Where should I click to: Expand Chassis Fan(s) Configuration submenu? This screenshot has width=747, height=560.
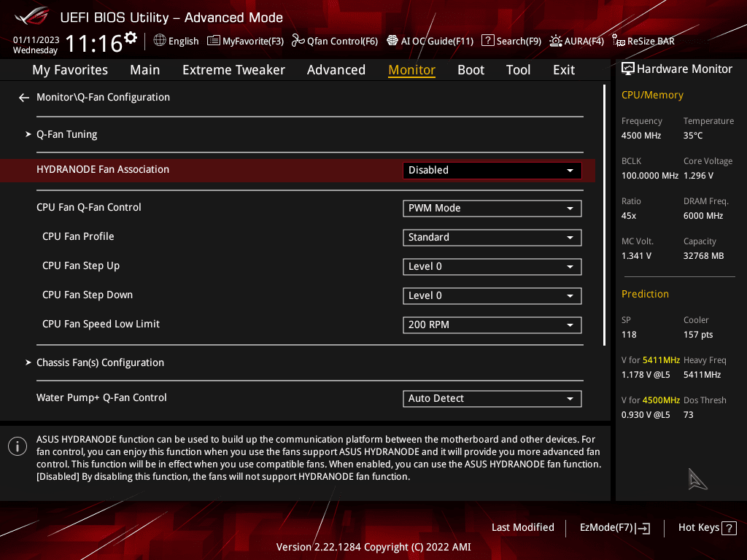[x=100, y=363]
